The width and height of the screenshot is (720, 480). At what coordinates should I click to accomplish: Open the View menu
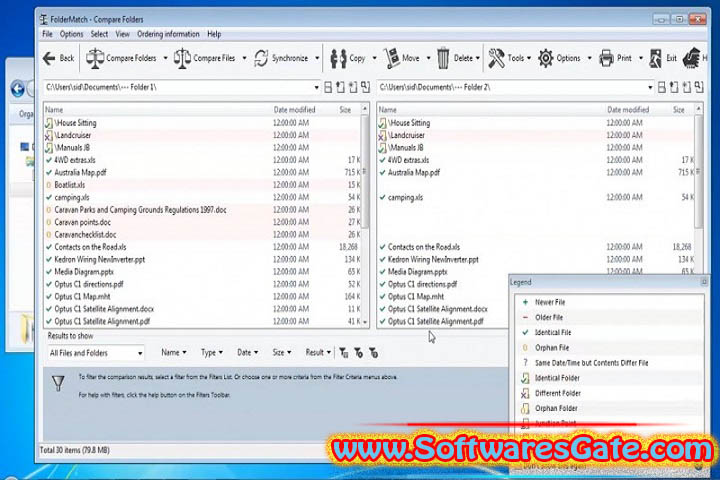[123, 34]
